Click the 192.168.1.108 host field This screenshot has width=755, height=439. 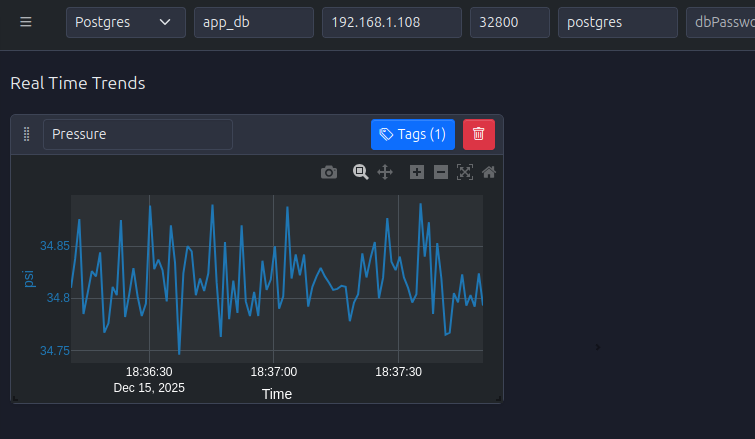point(391,22)
